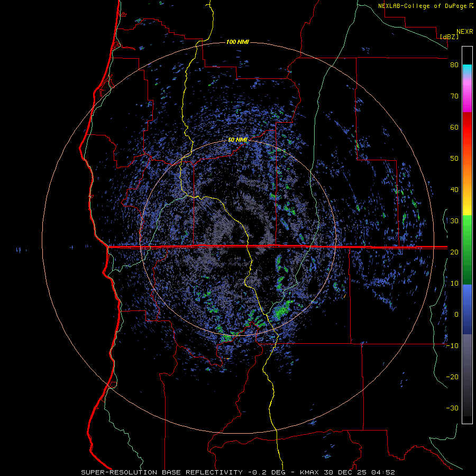
Task: Click the pink-magenta segment of the color bar
Action: click(467, 94)
